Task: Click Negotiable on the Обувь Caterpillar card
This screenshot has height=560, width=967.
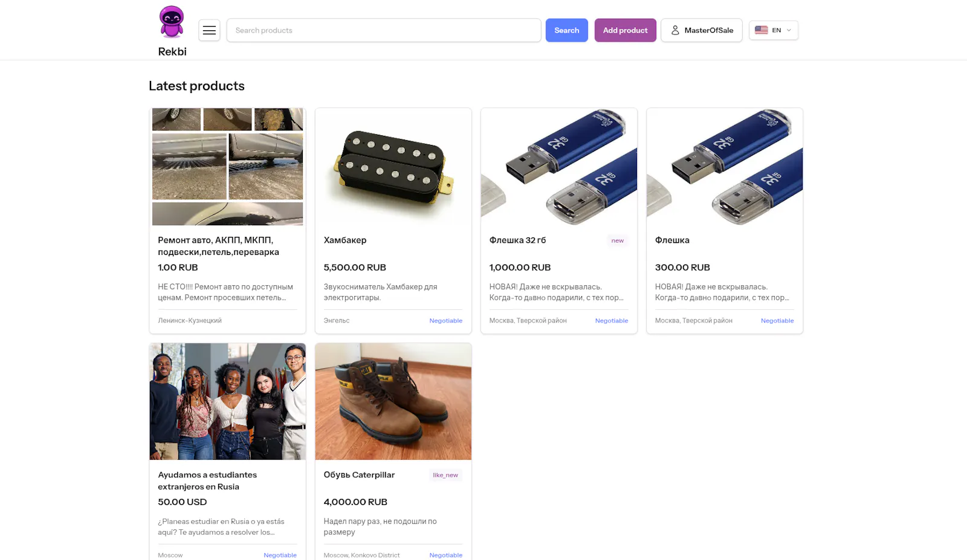Action: [x=446, y=555]
